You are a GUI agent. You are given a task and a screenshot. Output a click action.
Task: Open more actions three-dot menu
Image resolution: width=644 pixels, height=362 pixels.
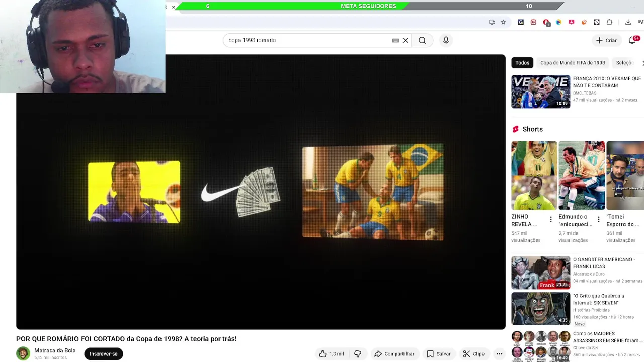tap(499, 354)
